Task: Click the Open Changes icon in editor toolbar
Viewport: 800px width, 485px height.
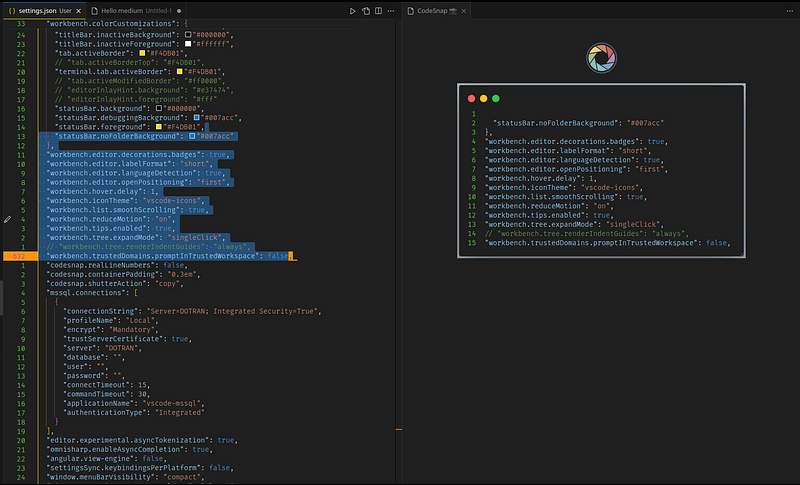Action: (366, 11)
